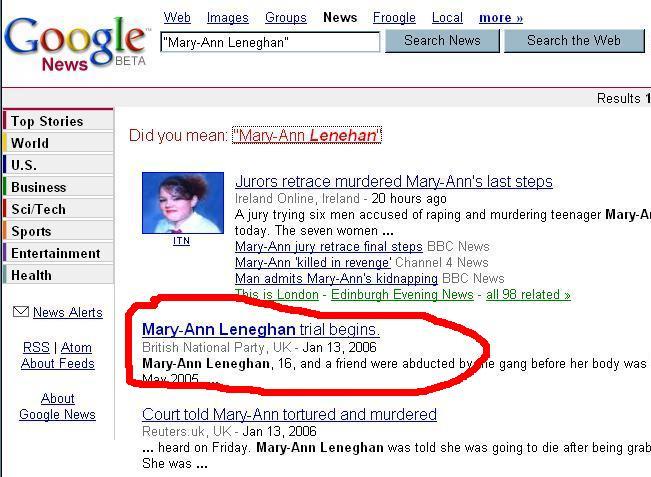651x477 pixels.
Task: Go to the Groups tab
Action: pos(286,17)
